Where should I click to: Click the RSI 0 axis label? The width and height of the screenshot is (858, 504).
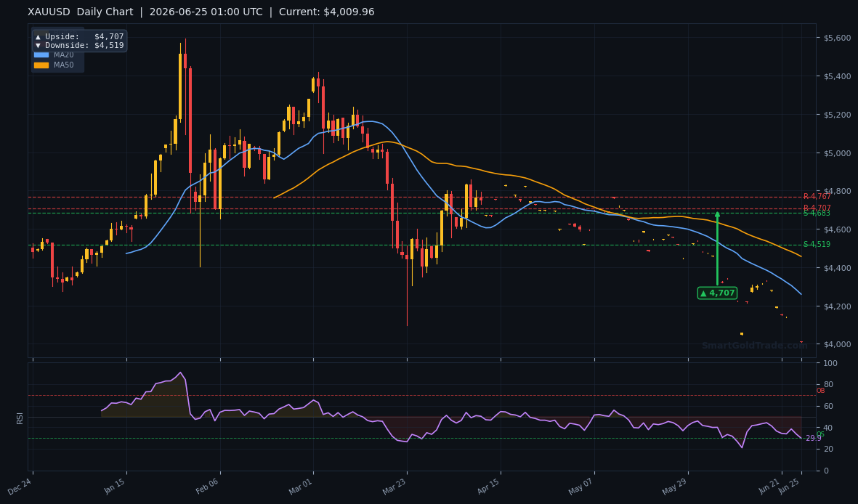(x=826, y=471)
